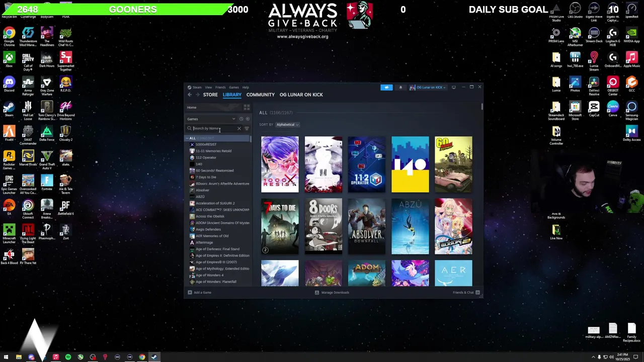Open OG Lunar on KICK account dropdown

428,87
